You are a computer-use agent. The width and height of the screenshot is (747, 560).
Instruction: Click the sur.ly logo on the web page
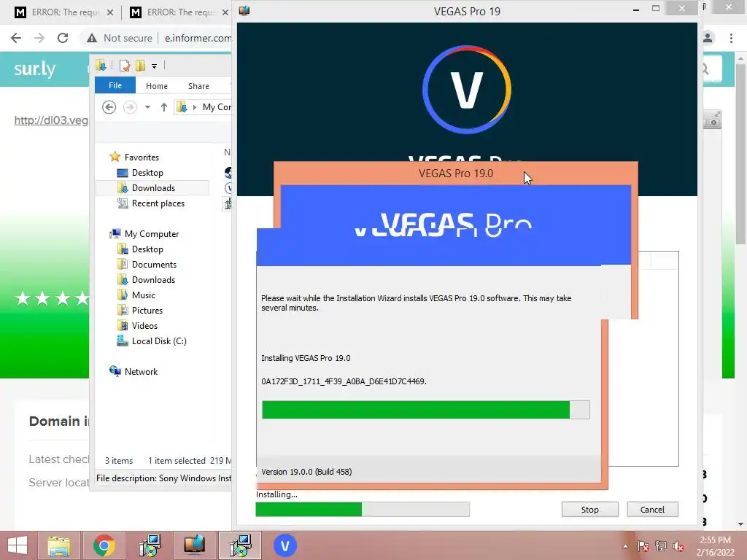pos(34,69)
